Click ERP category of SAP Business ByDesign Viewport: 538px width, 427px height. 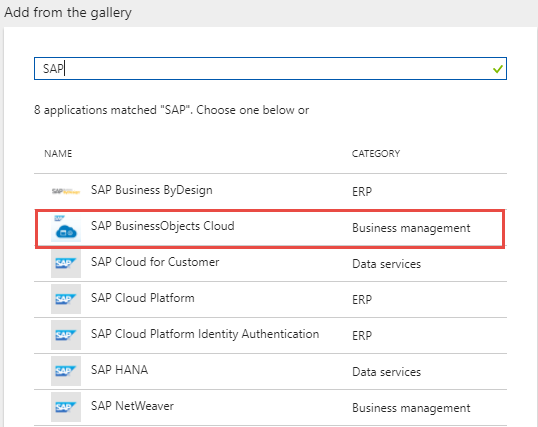[x=362, y=192]
